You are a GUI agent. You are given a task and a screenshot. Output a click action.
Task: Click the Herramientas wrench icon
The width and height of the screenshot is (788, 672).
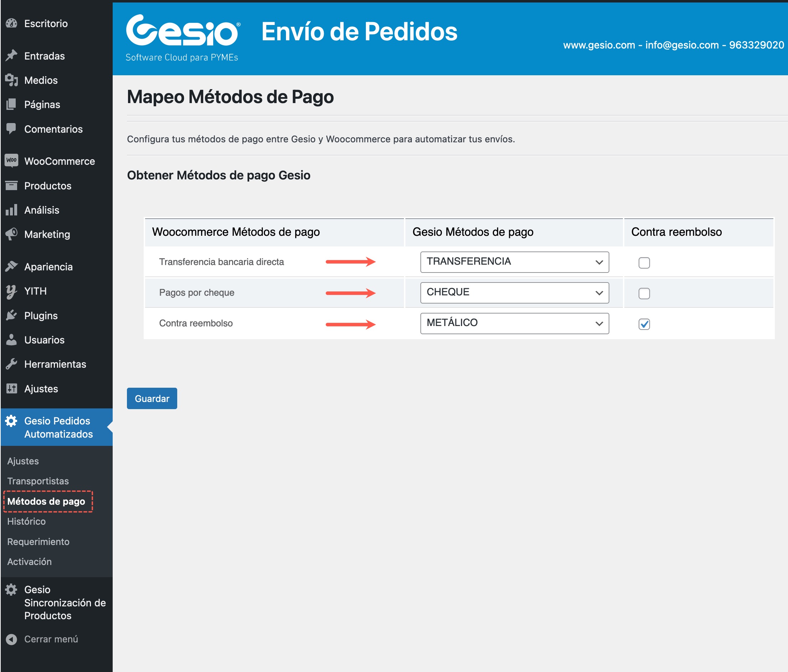(x=11, y=364)
